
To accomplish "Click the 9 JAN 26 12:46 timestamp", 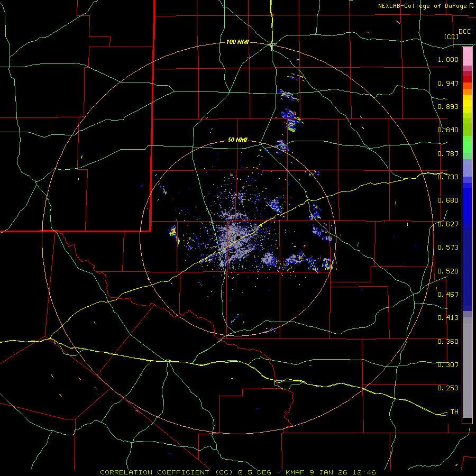I will coord(342,472).
